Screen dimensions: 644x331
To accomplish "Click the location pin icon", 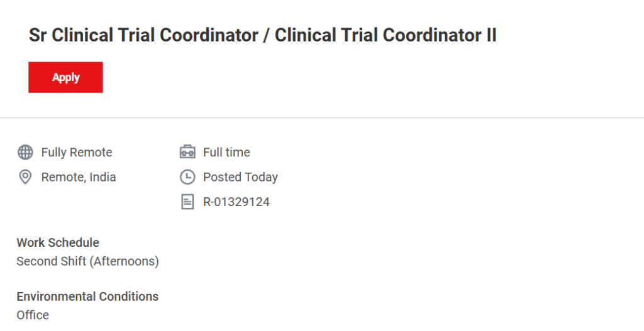I will [25, 177].
